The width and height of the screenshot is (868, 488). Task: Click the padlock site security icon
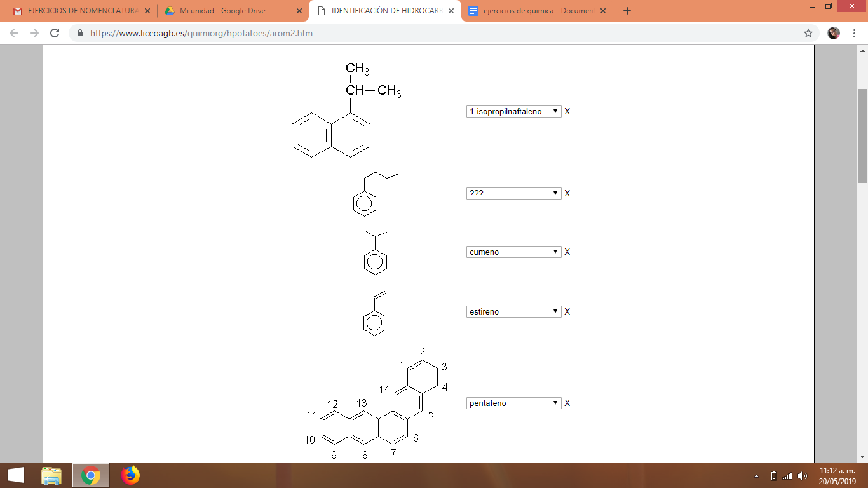pos(80,33)
